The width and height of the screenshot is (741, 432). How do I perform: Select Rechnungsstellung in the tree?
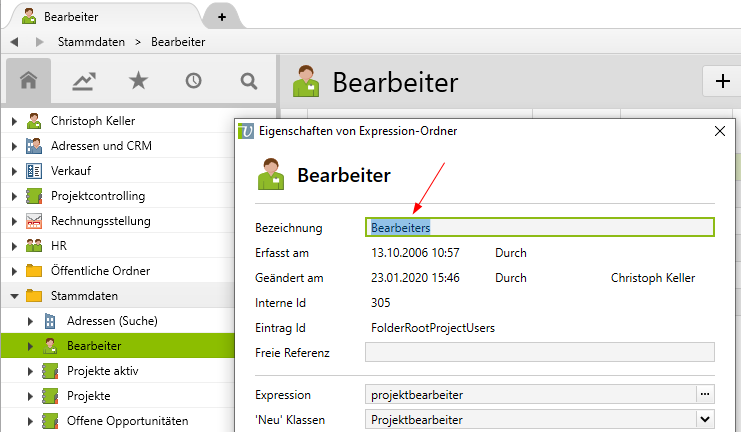100,221
